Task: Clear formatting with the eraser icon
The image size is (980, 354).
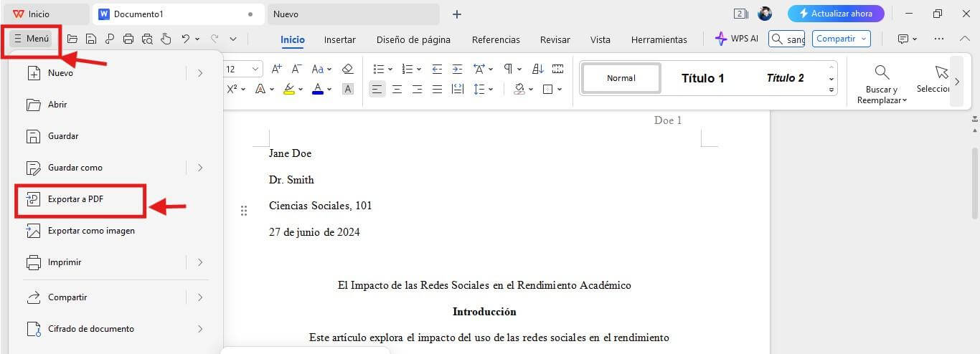Action: click(348, 69)
